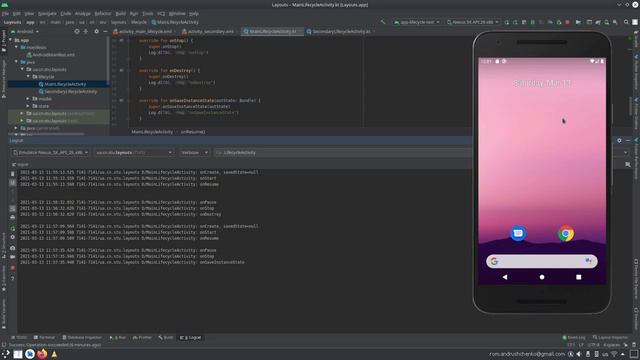Click the Search Everywhere magnifier icon
The image size is (640, 360).
pos(626,22)
